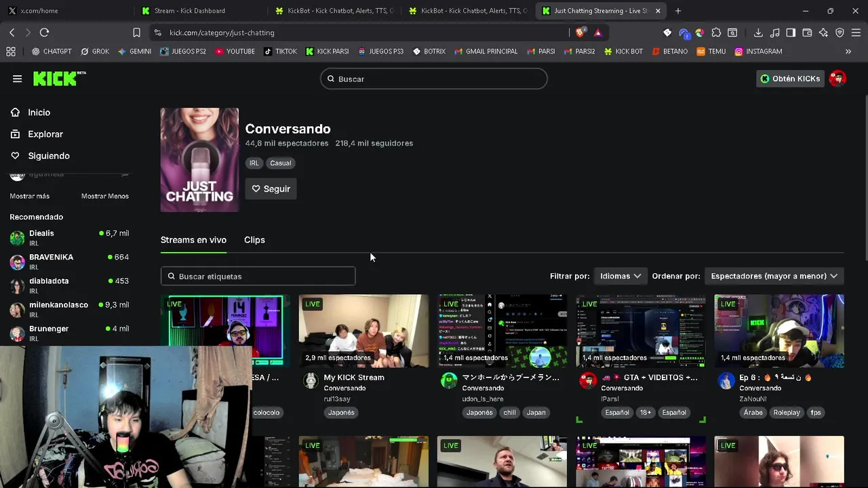Open the browser extensions puzzle icon
The image size is (868, 488).
[716, 33]
